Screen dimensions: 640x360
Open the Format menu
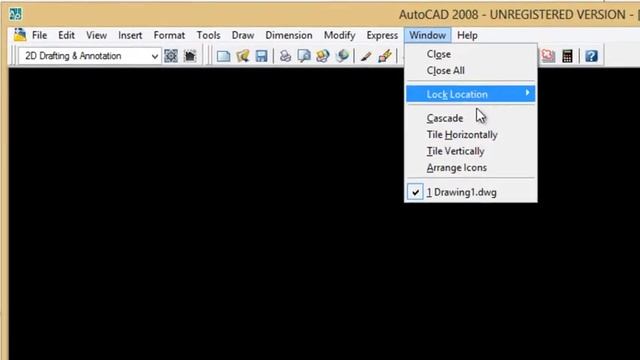coord(169,36)
